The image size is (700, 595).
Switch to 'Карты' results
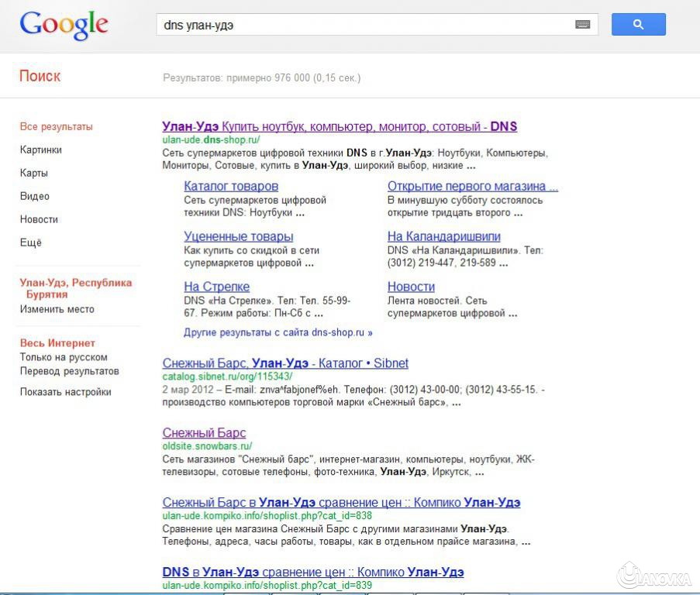point(34,173)
